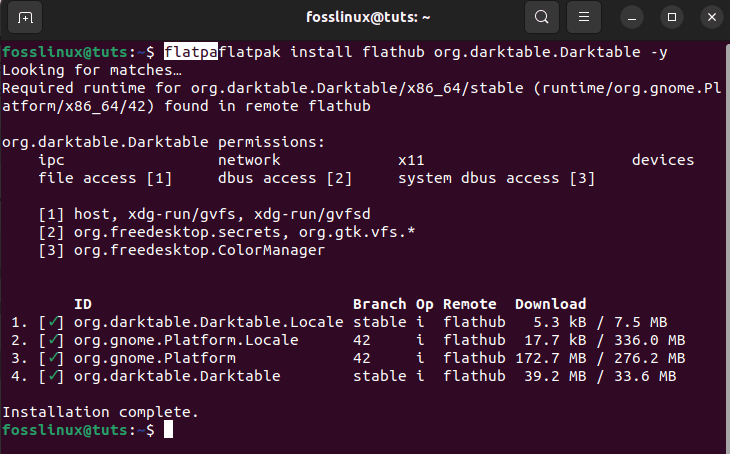Viewport: 730px width, 454px height.
Task: Click the cursor block at bottom prompt
Action: point(169,430)
